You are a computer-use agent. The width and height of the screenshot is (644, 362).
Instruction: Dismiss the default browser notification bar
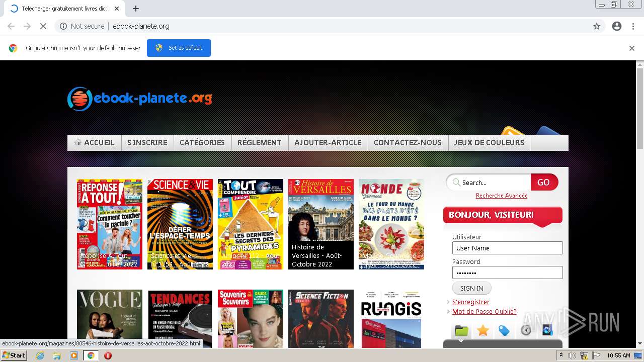coord(631,48)
